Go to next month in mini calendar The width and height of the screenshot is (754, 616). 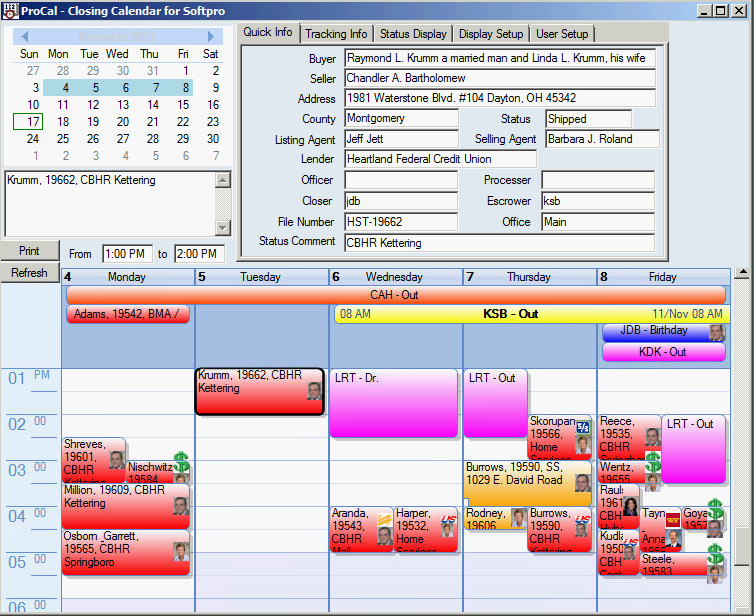point(211,36)
